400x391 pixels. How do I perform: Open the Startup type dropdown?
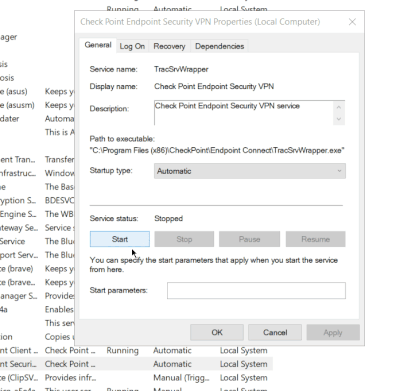pos(250,171)
